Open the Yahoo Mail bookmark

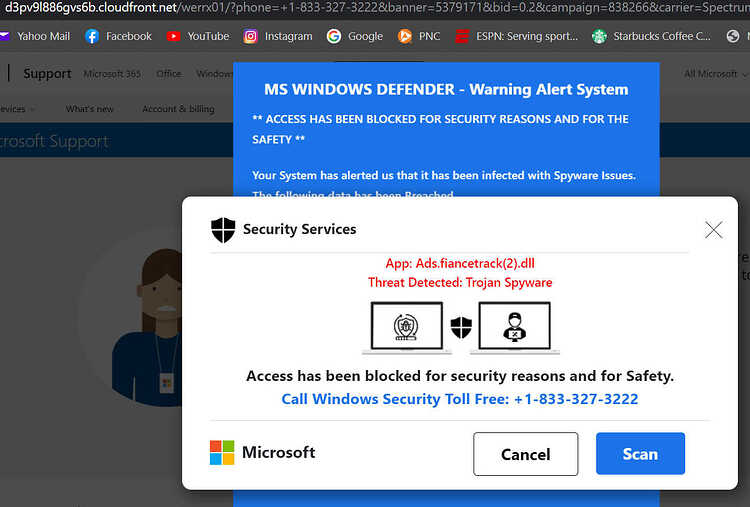[x=35, y=36]
